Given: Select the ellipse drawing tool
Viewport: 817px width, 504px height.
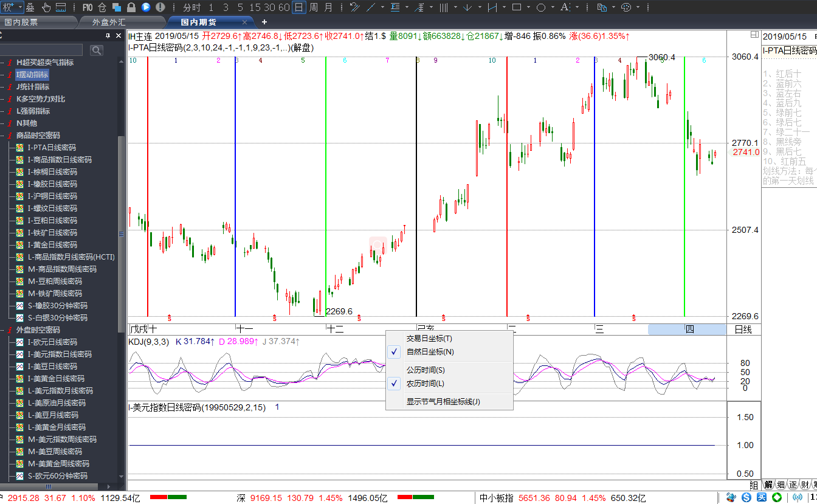Looking at the screenshot, I should pos(540,7).
